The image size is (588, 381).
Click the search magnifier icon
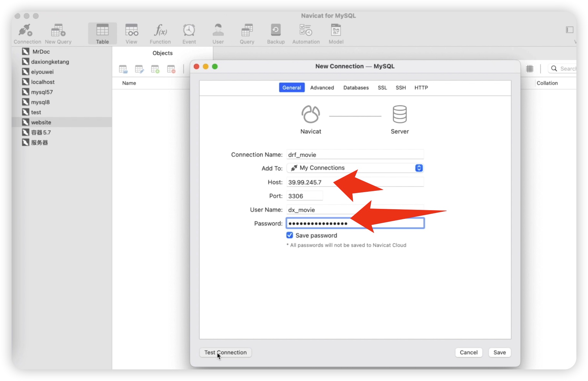point(554,68)
